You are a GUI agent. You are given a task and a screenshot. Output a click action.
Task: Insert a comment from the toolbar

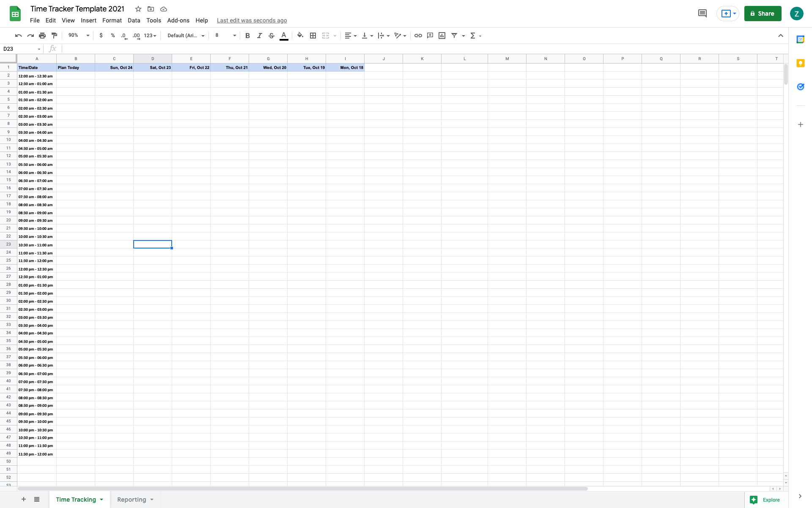pyautogui.click(x=430, y=36)
